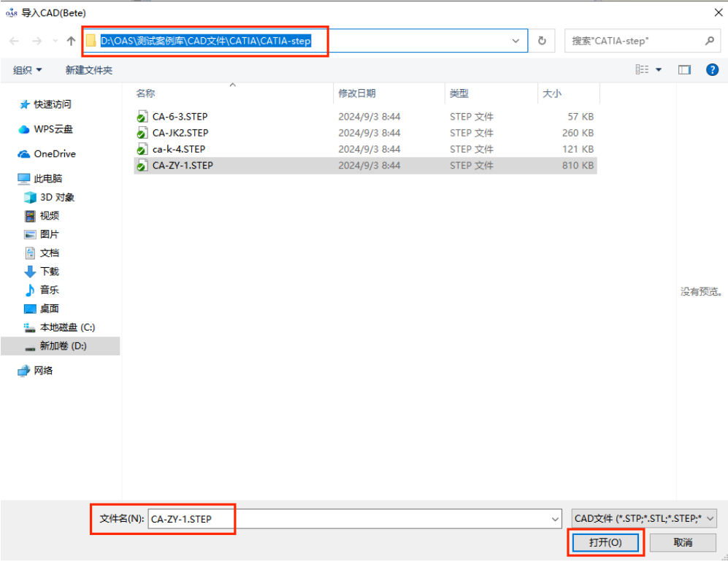Screen dimensions: 728x562
Task: Click the CA-JK2.STEP file icon
Action: [142, 133]
